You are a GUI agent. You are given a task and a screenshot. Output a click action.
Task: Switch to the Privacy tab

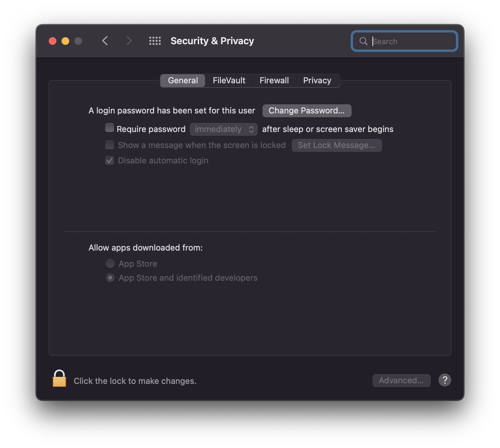[x=317, y=80]
